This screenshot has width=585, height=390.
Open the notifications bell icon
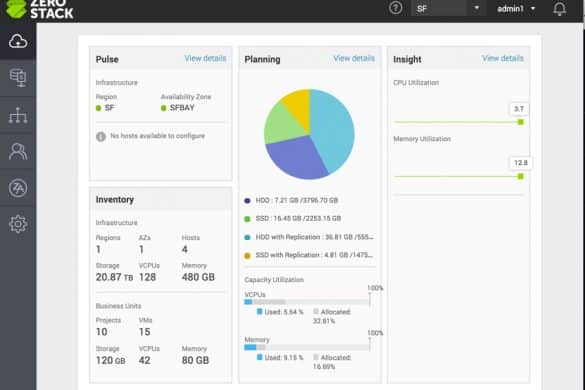(559, 9)
